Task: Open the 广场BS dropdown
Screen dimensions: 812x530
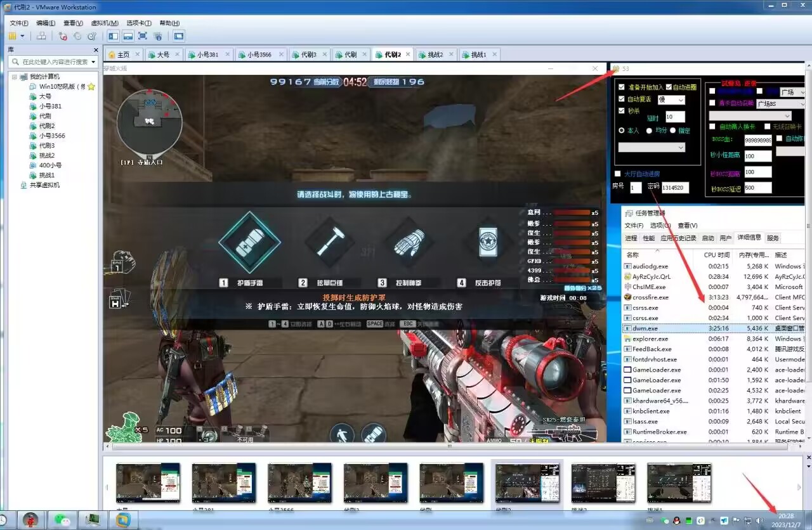Action: (x=780, y=103)
